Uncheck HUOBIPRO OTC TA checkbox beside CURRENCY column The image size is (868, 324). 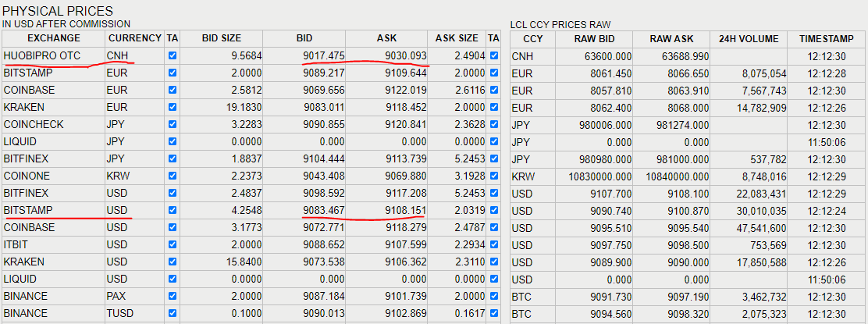[173, 55]
